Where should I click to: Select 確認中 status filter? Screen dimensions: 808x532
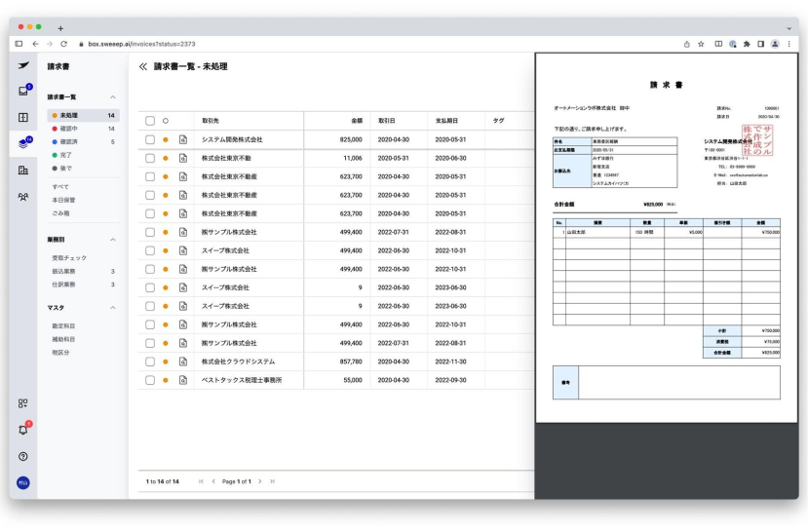(69, 129)
